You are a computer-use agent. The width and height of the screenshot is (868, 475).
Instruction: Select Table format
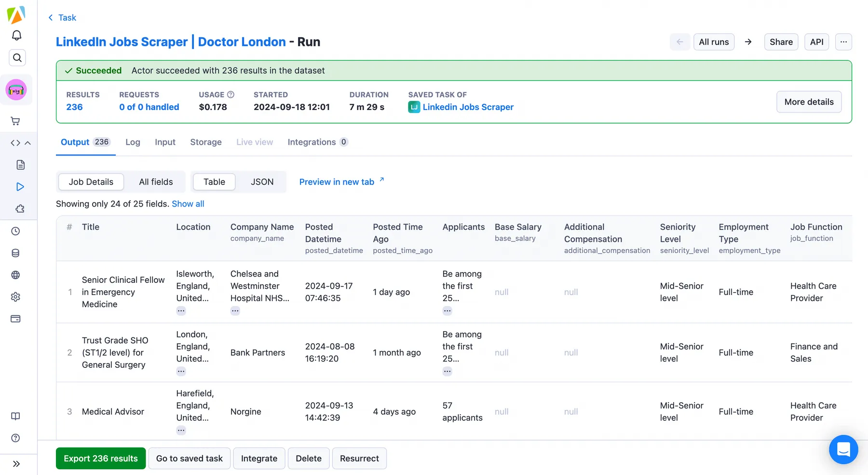coord(214,182)
